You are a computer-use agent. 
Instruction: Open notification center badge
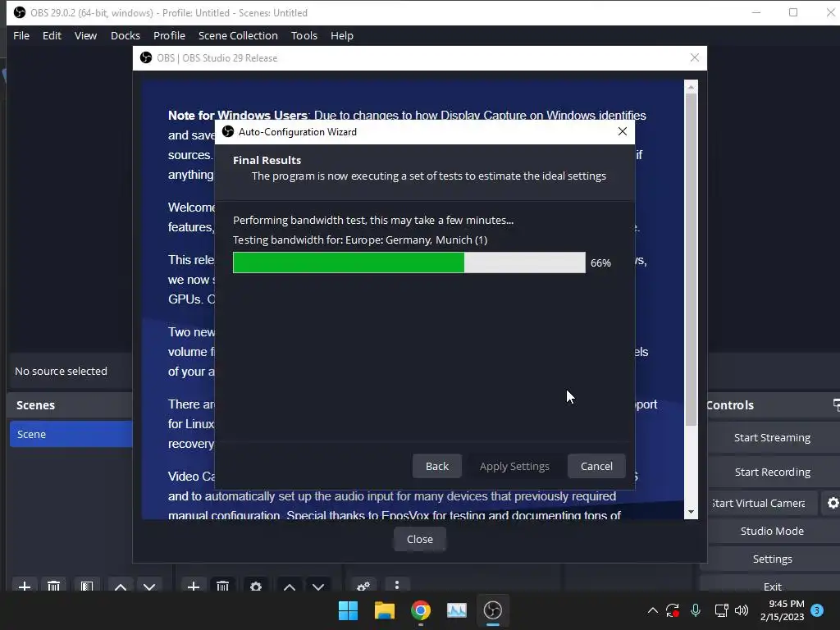[x=817, y=610]
